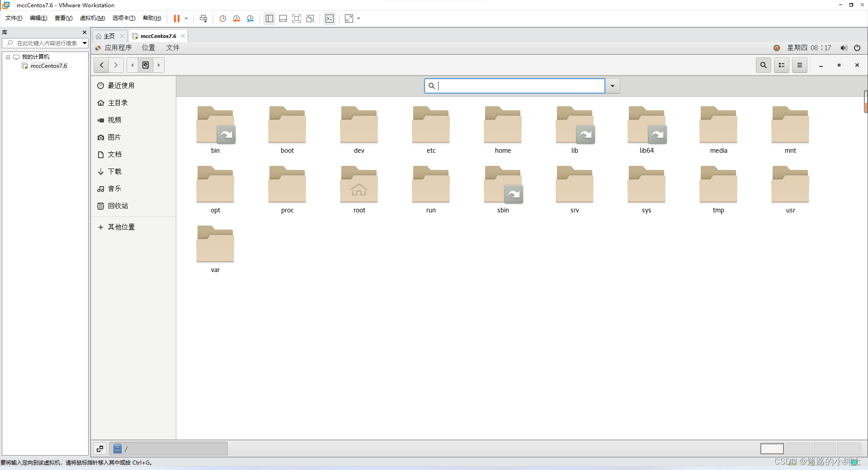Open the library search dropdown arrow
The width and height of the screenshot is (868, 470).
(85, 43)
